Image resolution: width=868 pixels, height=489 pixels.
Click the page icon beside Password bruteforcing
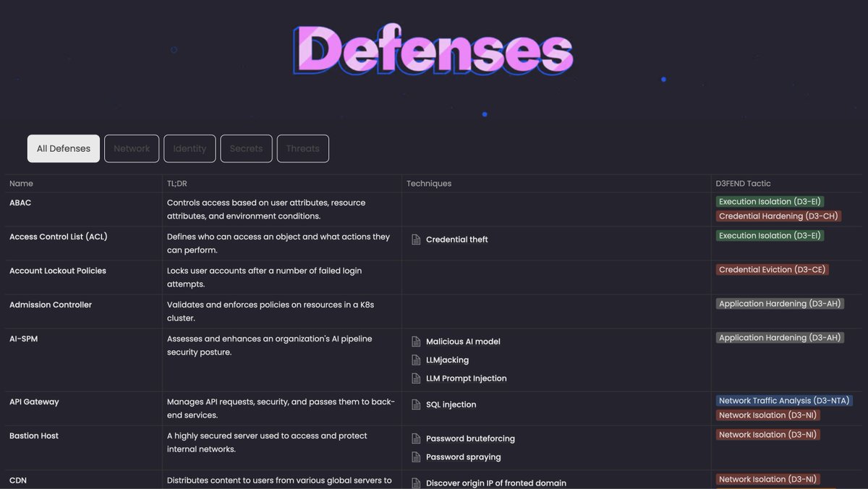[416, 438]
